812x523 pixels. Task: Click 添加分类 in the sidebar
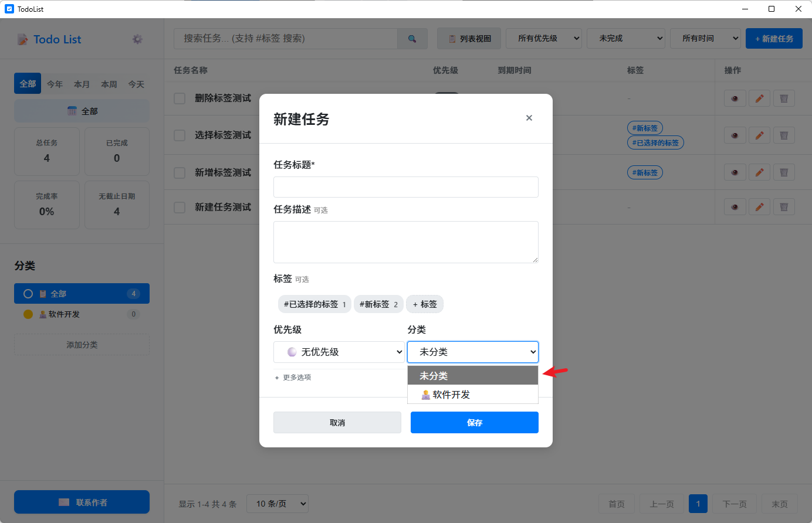(x=82, y=345)
